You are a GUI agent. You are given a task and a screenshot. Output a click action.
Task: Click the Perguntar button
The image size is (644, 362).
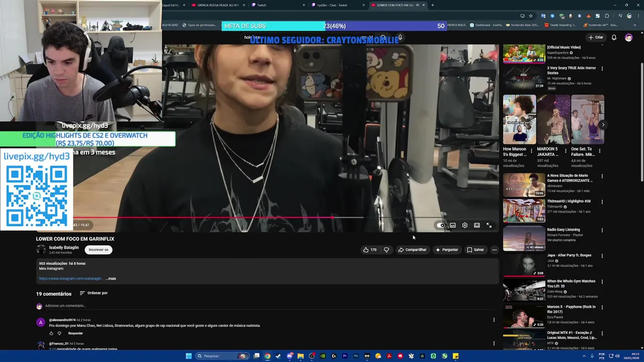coord(447,250)
